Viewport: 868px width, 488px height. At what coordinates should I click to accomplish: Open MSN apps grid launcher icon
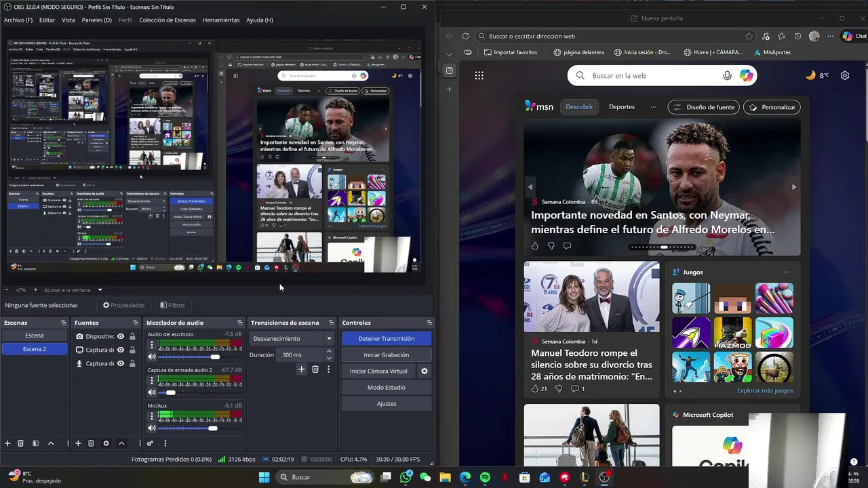[479, 75]
